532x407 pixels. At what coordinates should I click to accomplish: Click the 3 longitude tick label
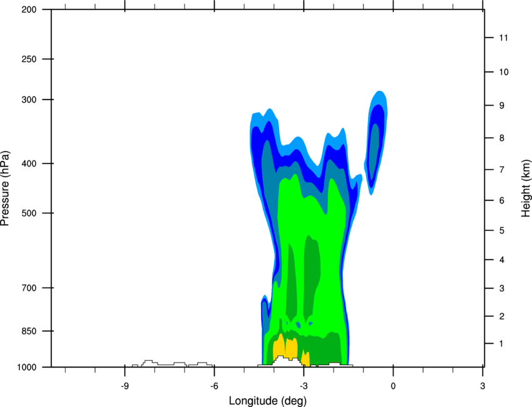483,386
